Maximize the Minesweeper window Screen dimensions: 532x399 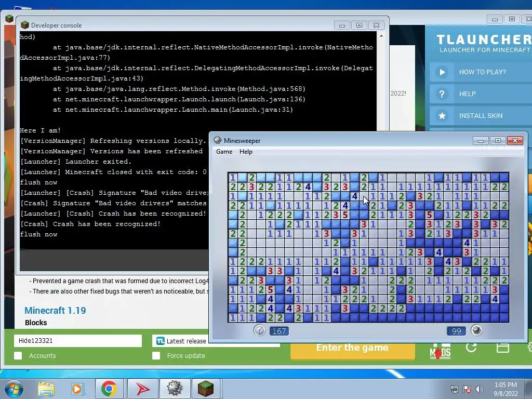point(498,140)
